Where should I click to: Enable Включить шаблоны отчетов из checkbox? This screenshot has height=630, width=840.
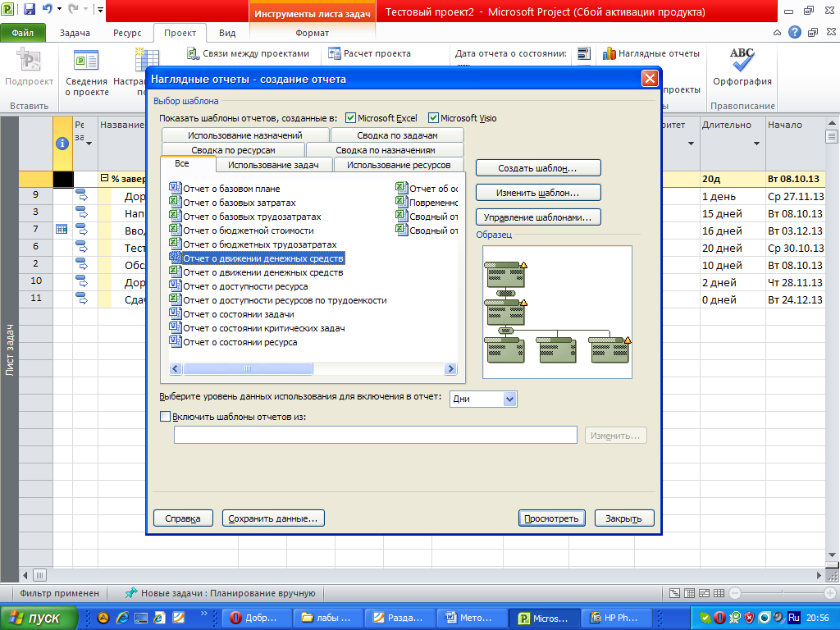click(166, 416)
